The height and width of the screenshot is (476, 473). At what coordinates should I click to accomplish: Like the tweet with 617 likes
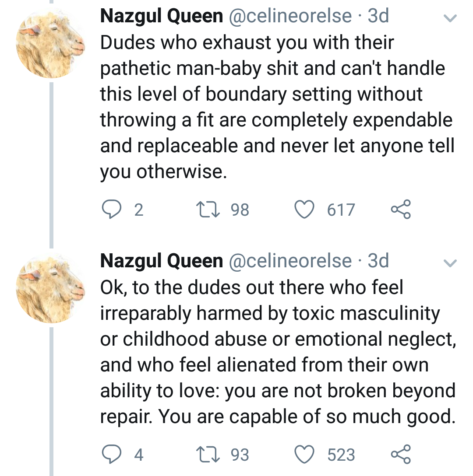304,210
